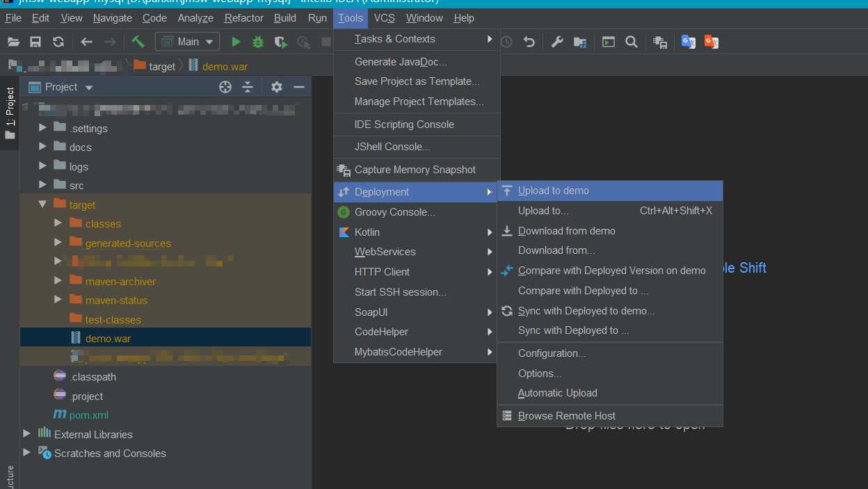Choose Sync with Deployed to demo...

610,311
